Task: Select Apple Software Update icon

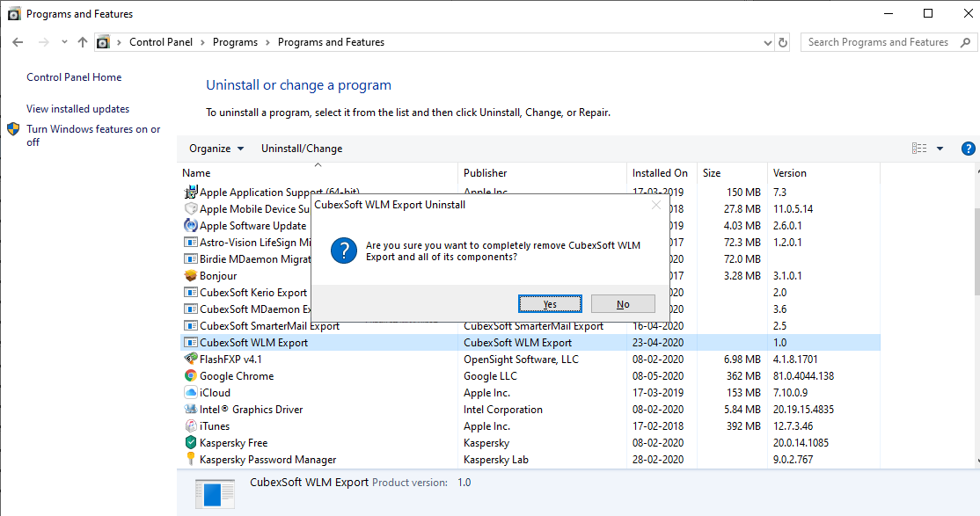Action: pyautogui.click(x=191, y=226)
